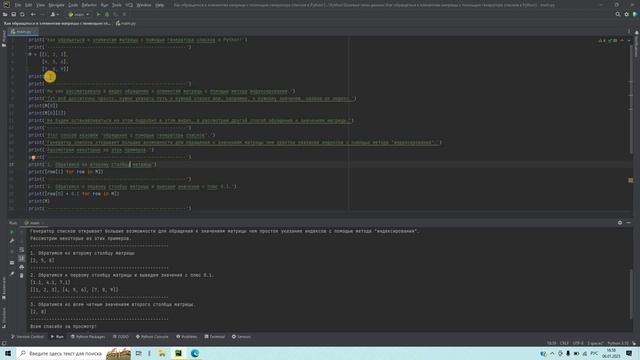The width and height of the screenshot is (640, 360).
Task: Open the Python Console tool window
Action: click(x=152, y=337)
